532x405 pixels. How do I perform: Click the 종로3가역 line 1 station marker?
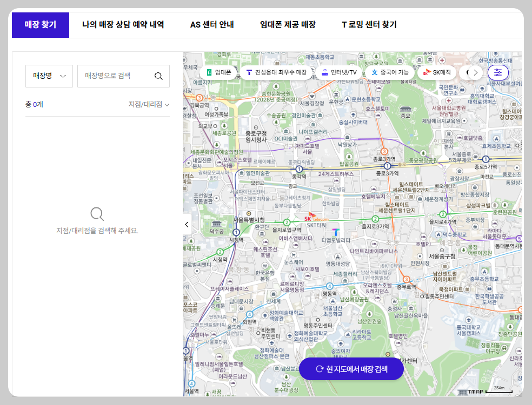387,166
